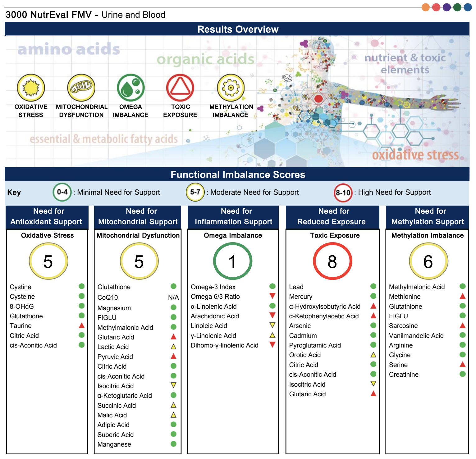
Task: Click the orange dot in the header
Action: 426,7
